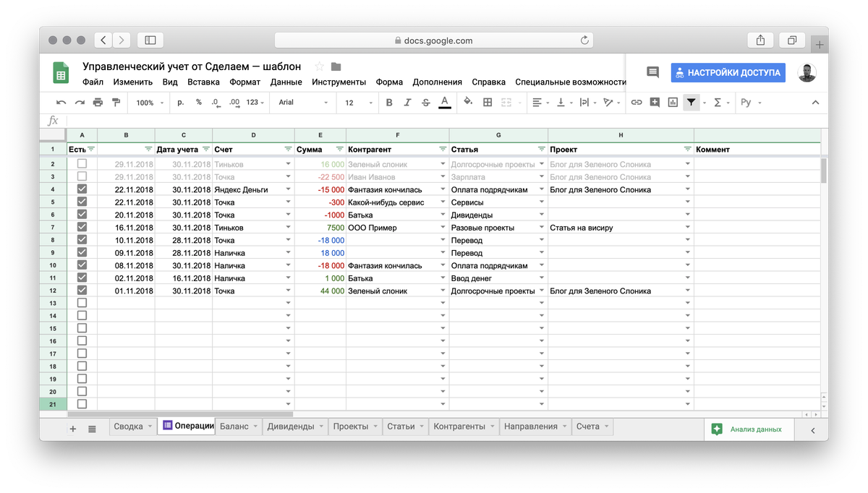
Task: Open the font size 12 dropdown
Action: click(358, 103)
